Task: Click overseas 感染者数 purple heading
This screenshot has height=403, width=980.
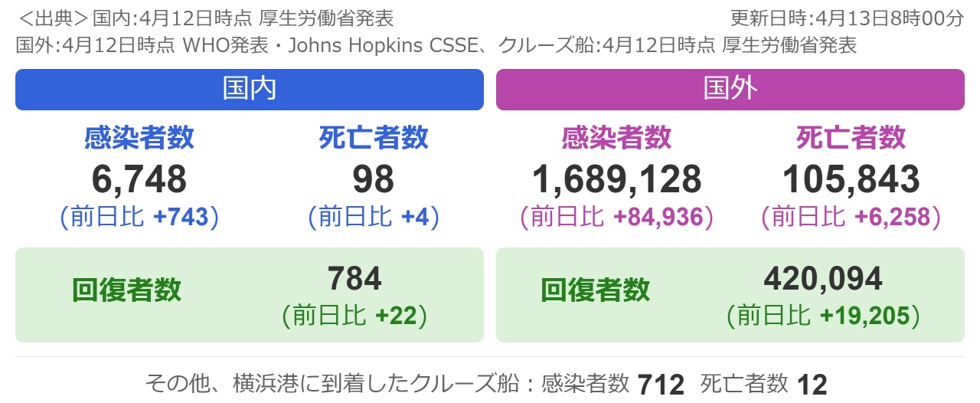Action: pos(616,138)
